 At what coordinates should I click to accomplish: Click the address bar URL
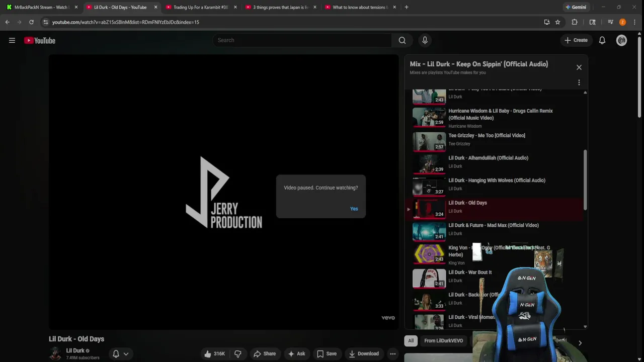(x=126, y=22)
